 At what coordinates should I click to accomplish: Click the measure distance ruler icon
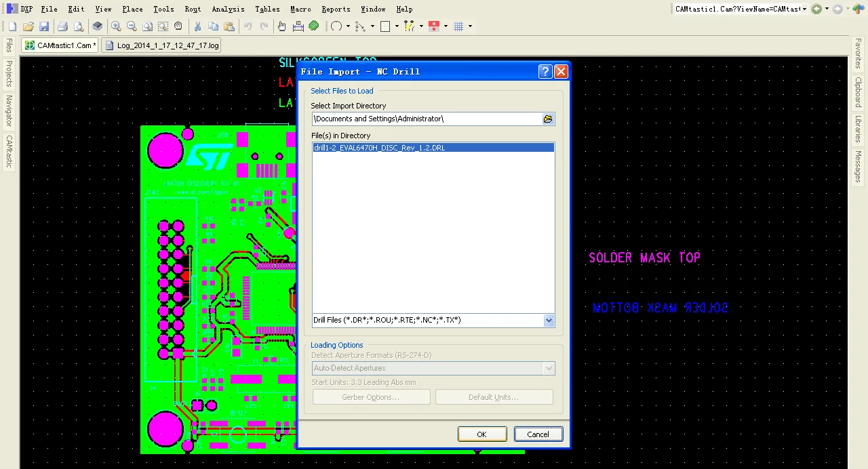(x=298, y=26)
